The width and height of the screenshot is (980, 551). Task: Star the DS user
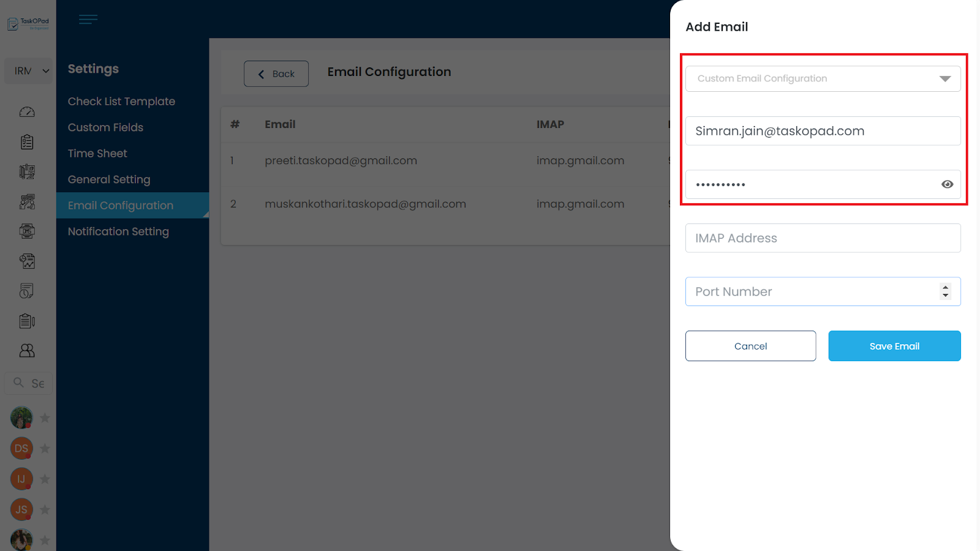pyautogui.click(x=45, y=448)
